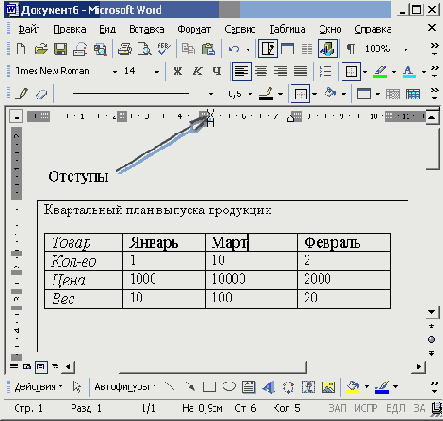This screenshot has width=443, height=421.
Task: Open the Таблица menu
Action: tap(287, 29)
